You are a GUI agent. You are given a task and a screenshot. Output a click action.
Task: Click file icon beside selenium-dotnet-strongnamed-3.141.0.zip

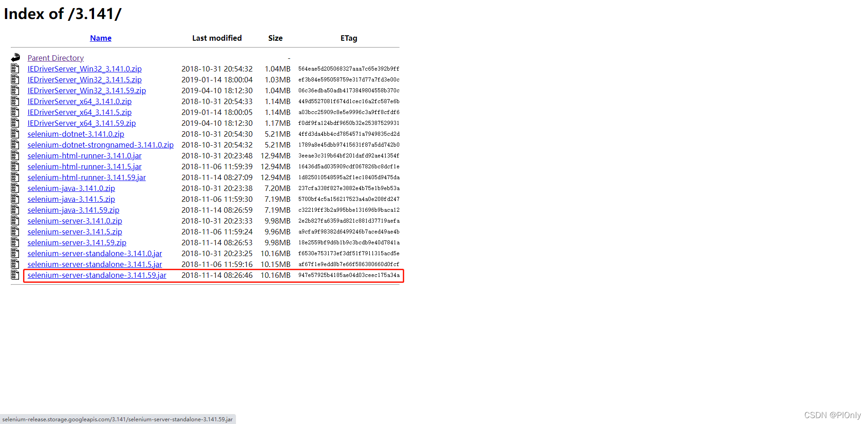pos(15,145)
